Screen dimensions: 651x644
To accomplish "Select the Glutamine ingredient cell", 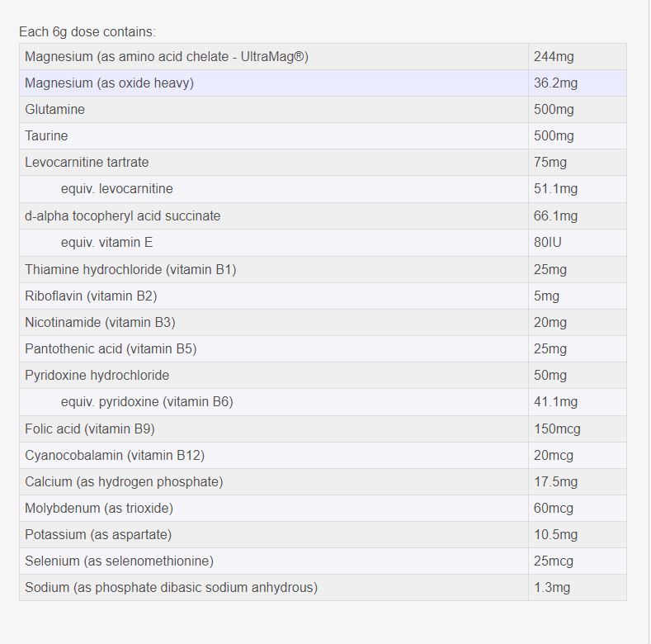I will (x=54, y=110).
